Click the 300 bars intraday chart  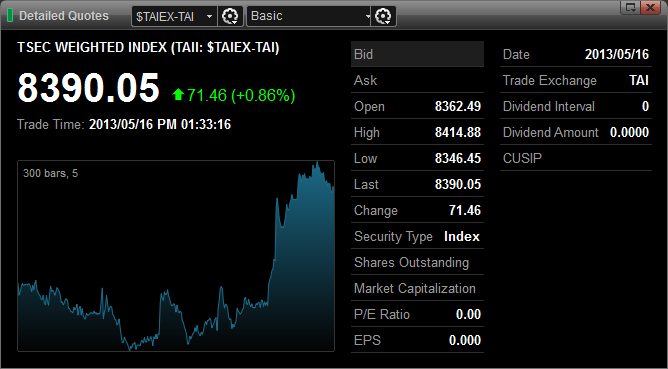[176, 256]
